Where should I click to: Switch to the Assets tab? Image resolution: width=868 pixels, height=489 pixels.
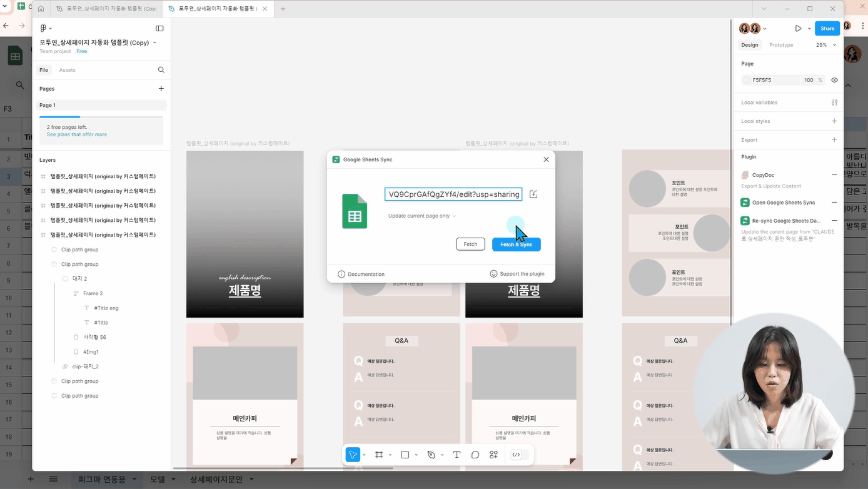click(67, 70)
